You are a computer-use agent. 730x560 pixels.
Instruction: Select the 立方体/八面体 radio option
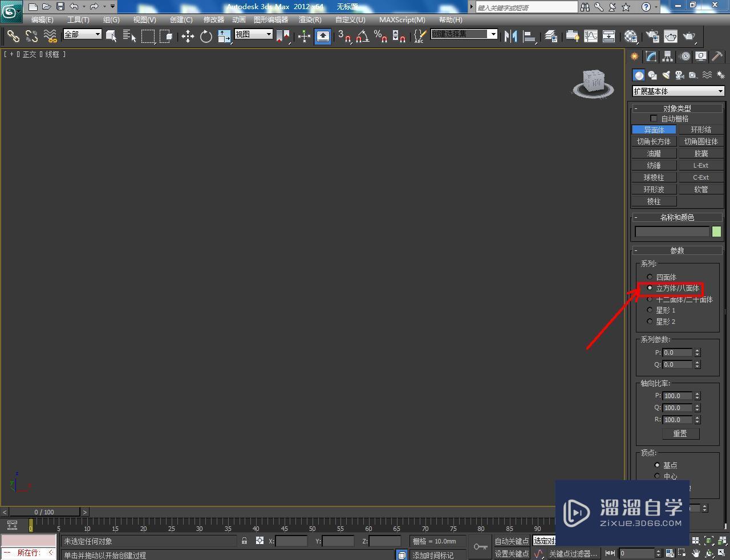pos(650,288)
